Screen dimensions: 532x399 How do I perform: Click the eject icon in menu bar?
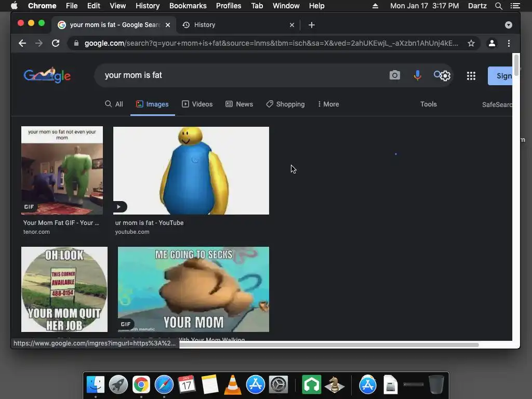[375, 6]
